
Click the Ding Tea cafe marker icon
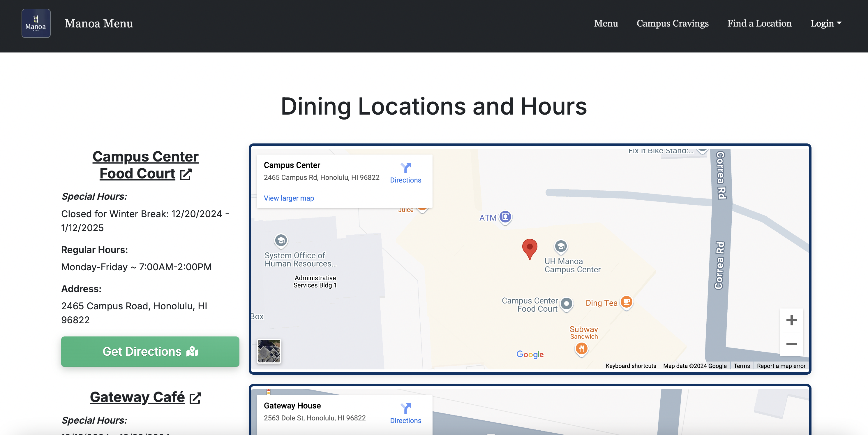tap(627, 301)
